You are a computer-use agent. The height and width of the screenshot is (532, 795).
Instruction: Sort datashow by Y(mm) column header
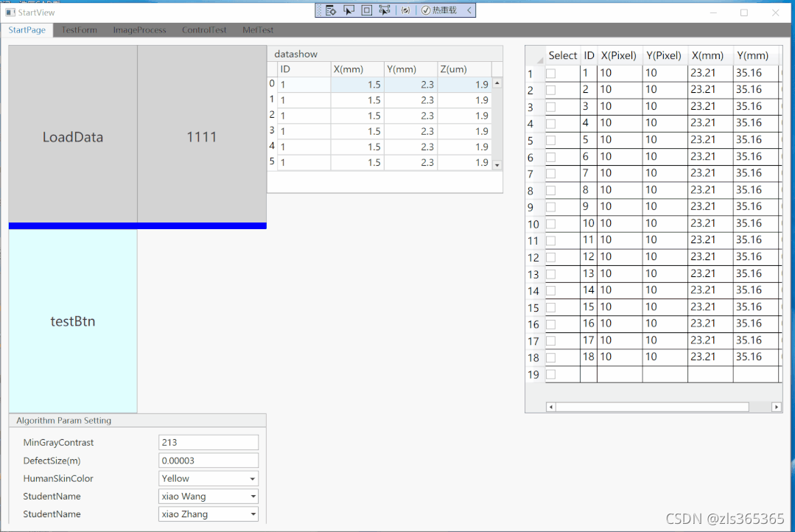tap(410, 69)
